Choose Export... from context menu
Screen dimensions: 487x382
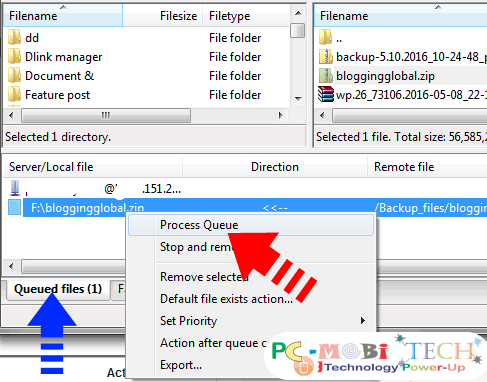pyautogui.click(x=251, y=365)
